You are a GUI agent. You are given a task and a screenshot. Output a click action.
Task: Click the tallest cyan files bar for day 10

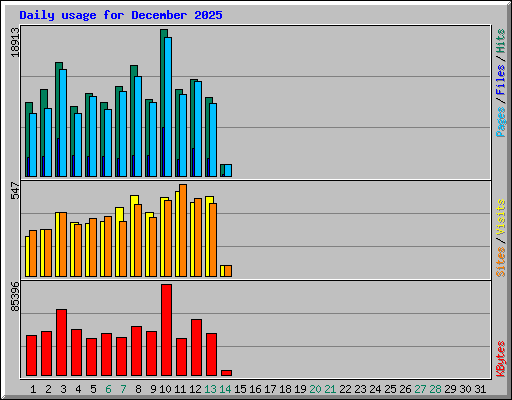(x=168, y=107)
